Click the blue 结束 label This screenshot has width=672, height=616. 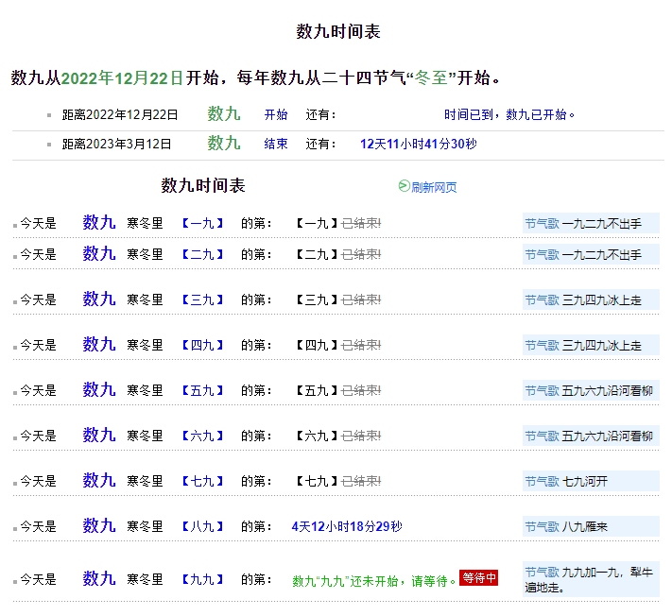[x=276, y=145]
